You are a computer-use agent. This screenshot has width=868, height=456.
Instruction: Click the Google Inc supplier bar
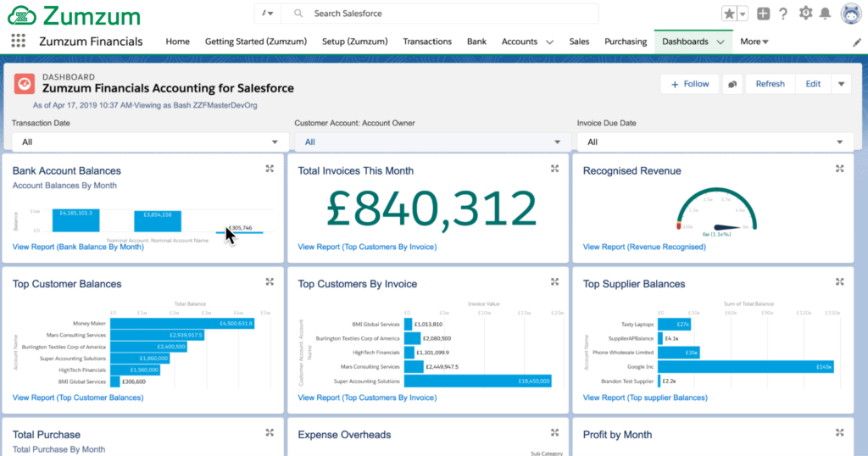(746, 366)
